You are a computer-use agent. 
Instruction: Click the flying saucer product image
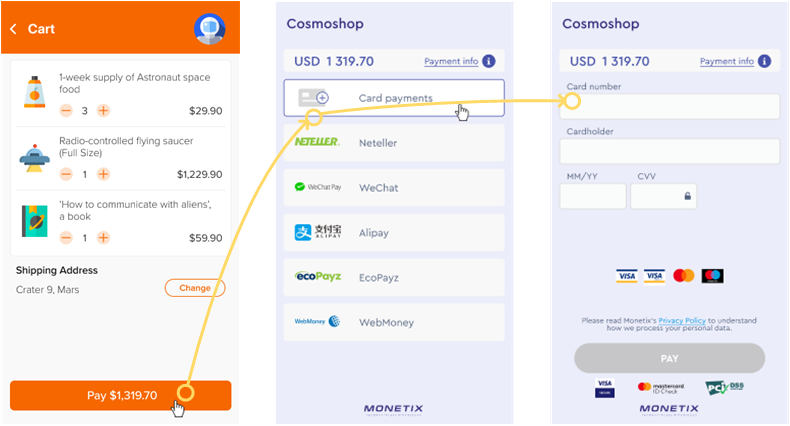pos(33,156)
